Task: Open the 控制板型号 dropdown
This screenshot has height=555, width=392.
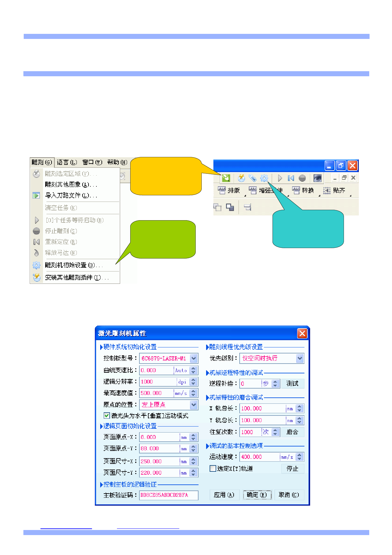Action: pos(194,359)
